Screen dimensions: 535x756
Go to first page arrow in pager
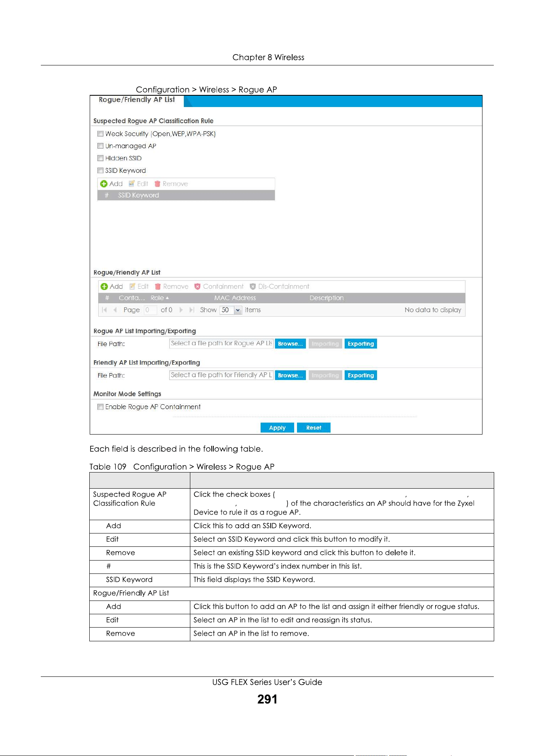point(104,310)
